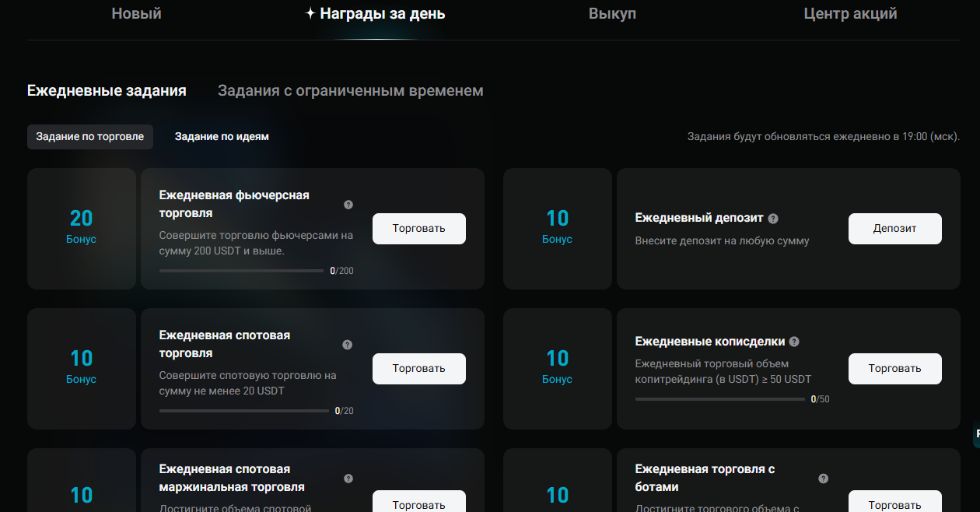
Task: Click the Депозит button
Action: pos(895,229)
